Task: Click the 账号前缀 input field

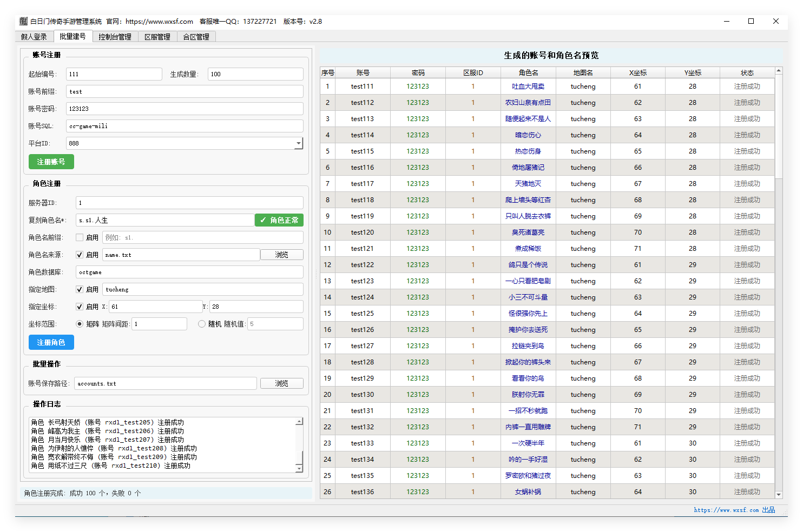Action: click(185, 91)
